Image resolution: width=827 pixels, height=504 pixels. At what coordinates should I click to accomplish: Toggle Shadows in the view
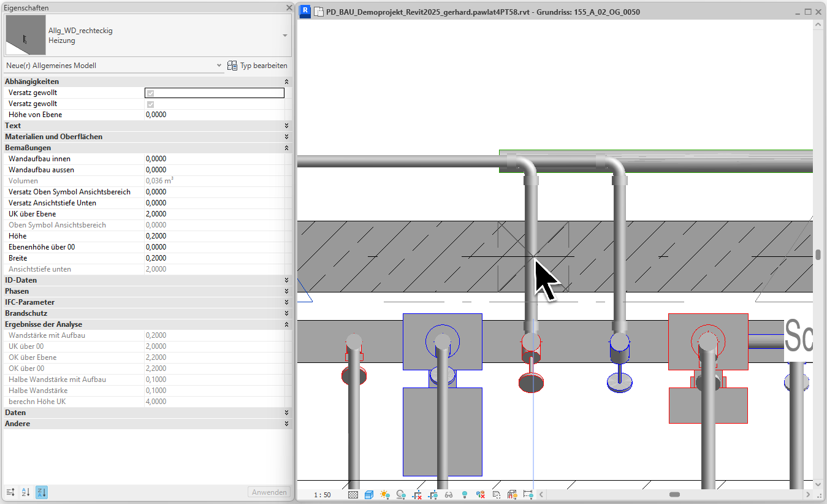coord(401,494)
